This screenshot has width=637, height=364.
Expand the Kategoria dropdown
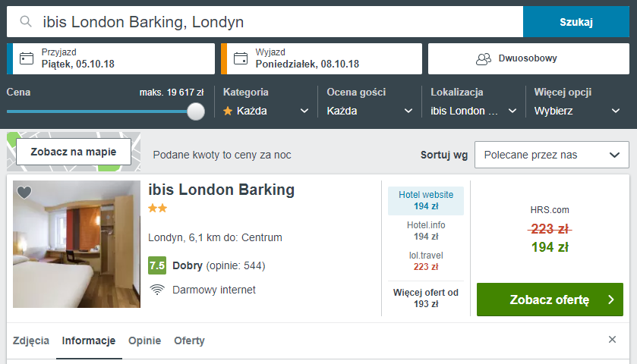point(266,111)
